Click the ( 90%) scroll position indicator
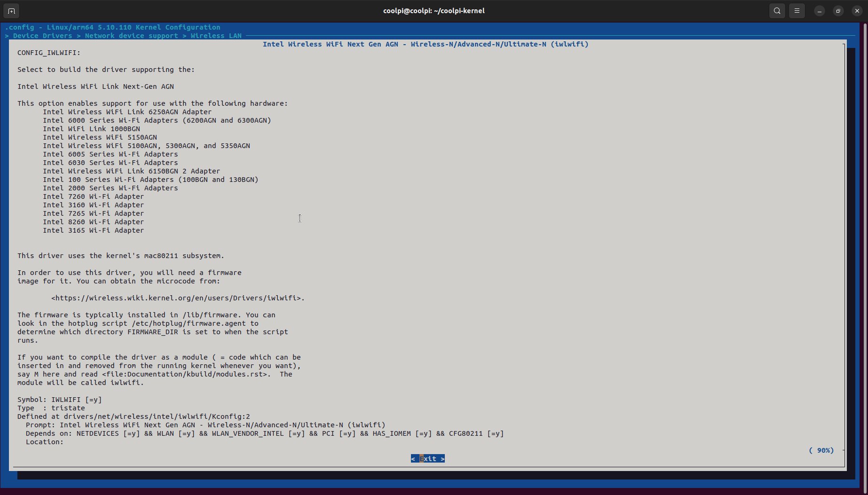 [821, 450]
